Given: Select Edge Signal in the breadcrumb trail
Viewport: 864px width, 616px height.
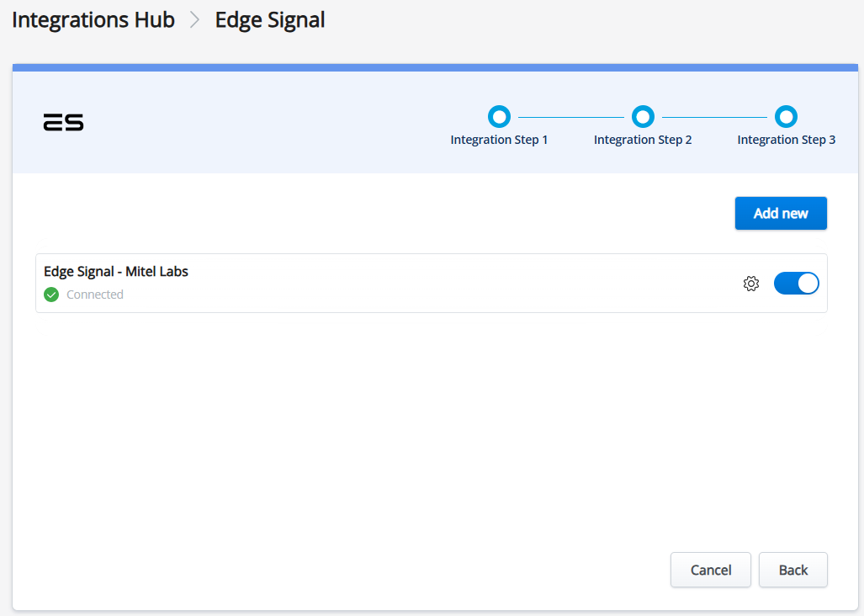Looking at the screenshot, I should pyautogui.click(x=269, y=19).
